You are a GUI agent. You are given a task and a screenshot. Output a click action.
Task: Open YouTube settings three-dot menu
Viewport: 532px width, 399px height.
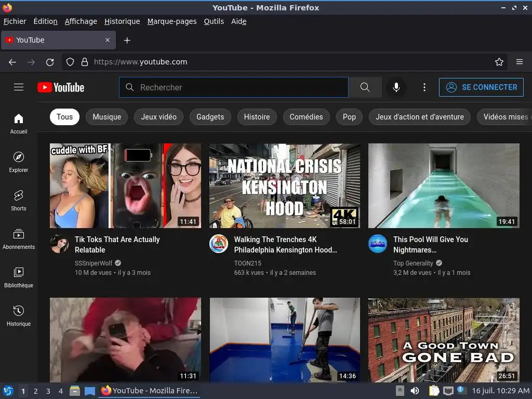pos(424,87)
